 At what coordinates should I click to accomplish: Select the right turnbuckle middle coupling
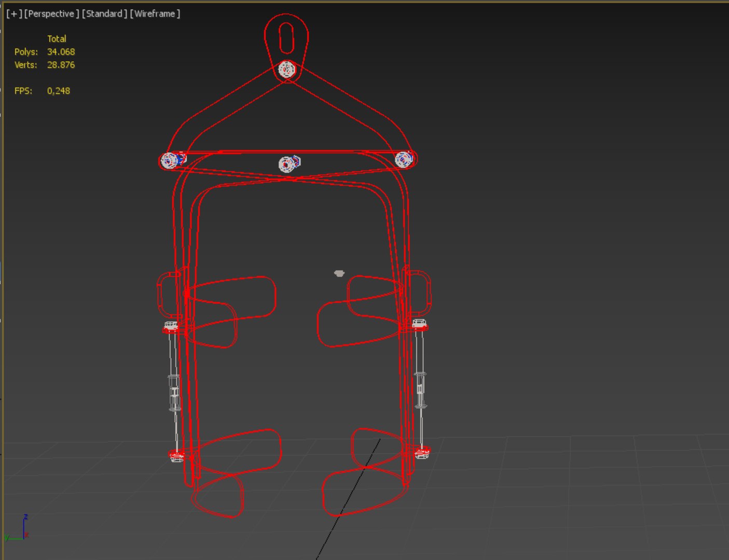tap(420, 389)
